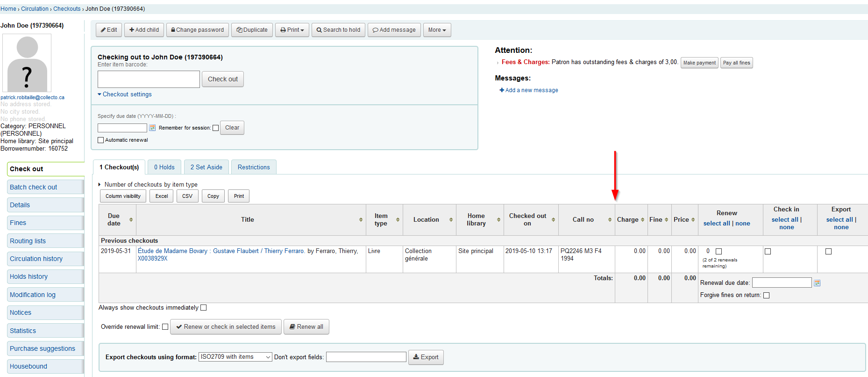Open the Restrictions tab
Screen dimensions: 868x377
(254, 167)
